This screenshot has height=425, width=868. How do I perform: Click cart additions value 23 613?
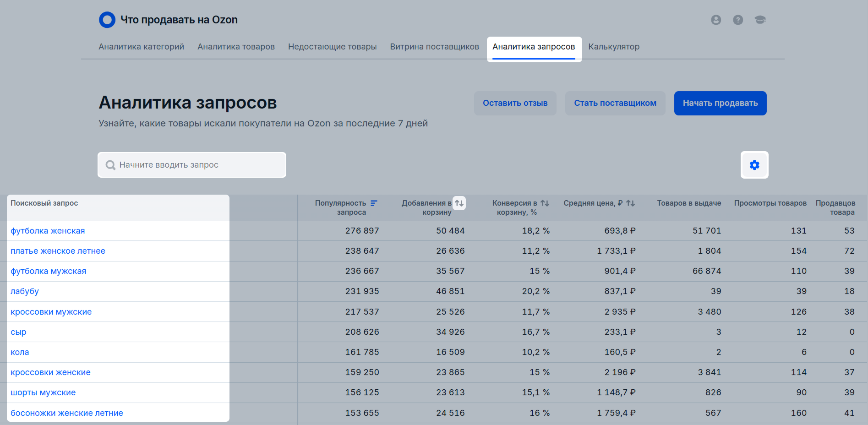click(450, 392)
